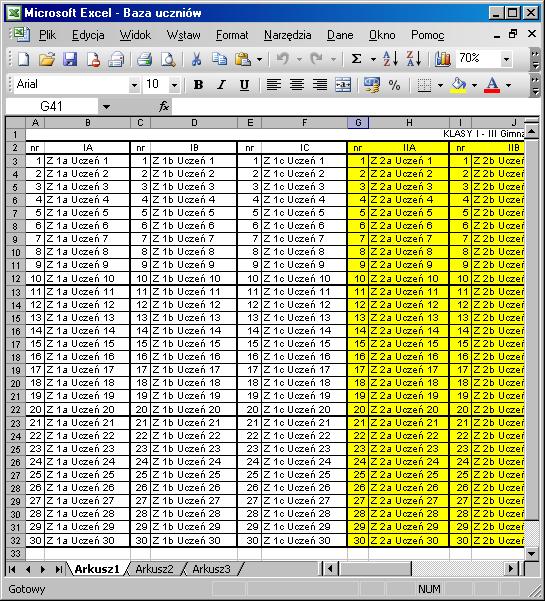Viewport: 545px width, 601px height.
Task: Expand the Borders options arrow
Action: tap(440, 85)
